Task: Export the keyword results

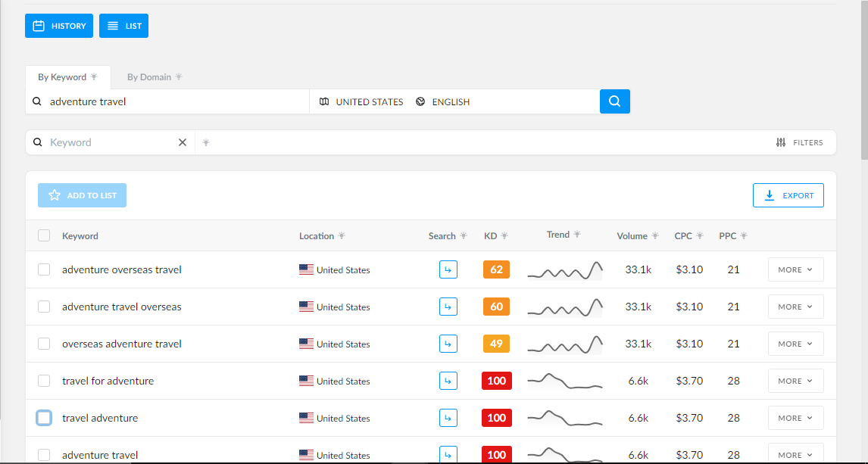Action: (788, 195)
